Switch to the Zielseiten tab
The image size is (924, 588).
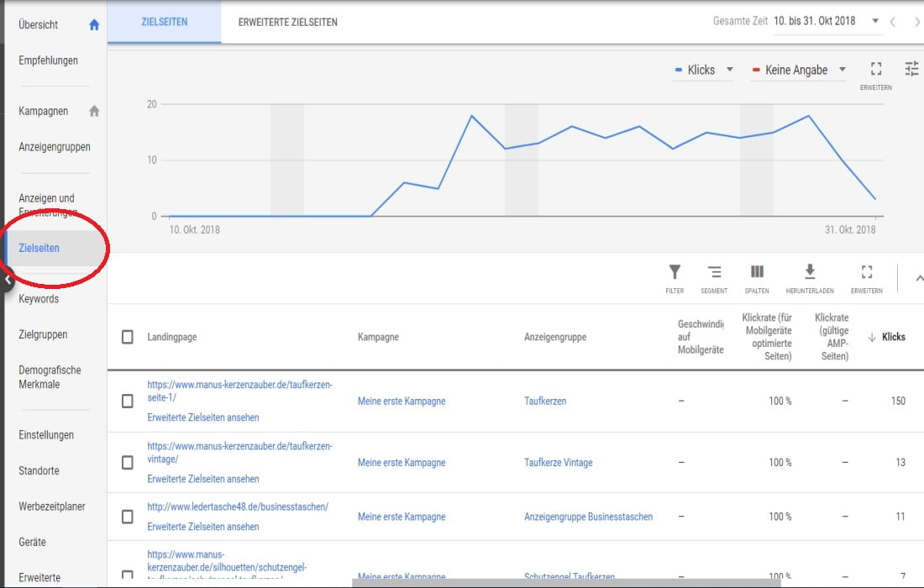pos(165,23)
